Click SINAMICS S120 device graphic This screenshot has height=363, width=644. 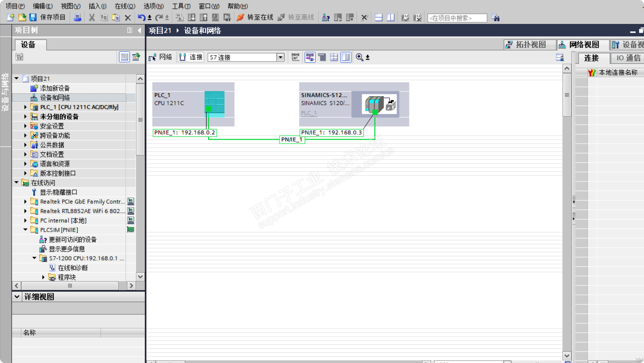[379, 104]
